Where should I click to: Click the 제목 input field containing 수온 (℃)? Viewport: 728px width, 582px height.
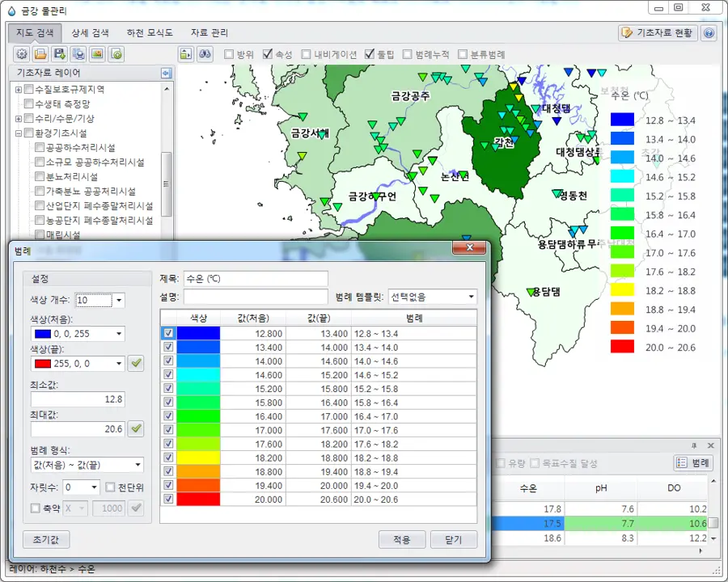pos(256,278)
